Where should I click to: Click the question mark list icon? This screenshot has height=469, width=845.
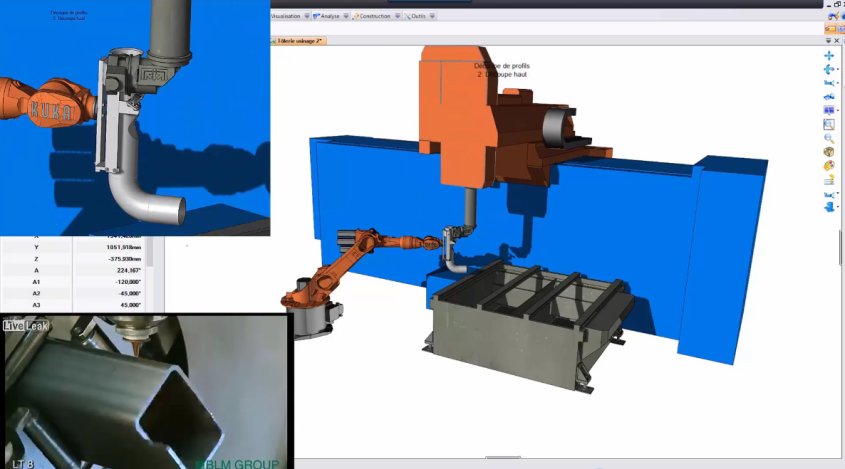click(829, 180)
